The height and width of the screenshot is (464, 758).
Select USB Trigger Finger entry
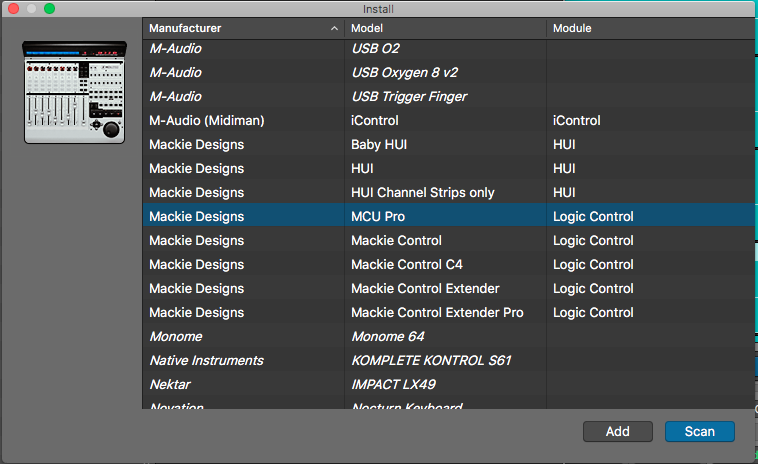[449, 96]
